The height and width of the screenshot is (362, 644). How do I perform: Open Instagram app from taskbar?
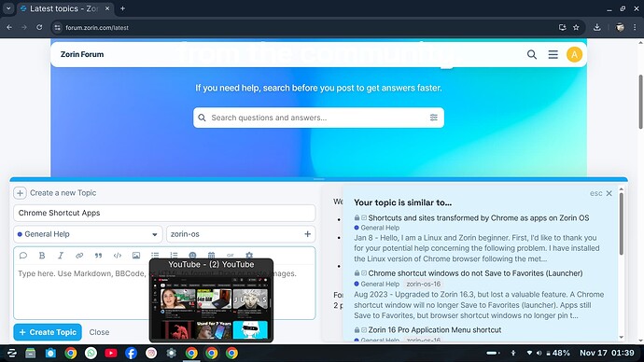tap(151, 353)
